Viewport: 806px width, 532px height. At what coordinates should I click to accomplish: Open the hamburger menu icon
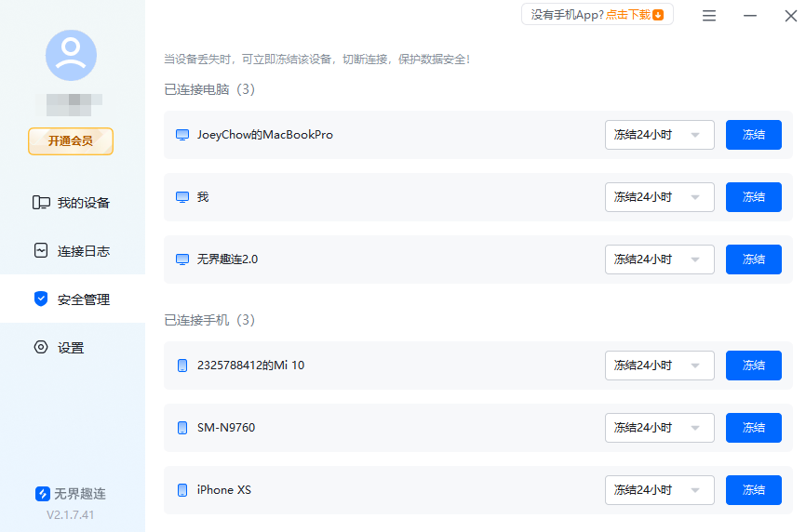709,16
